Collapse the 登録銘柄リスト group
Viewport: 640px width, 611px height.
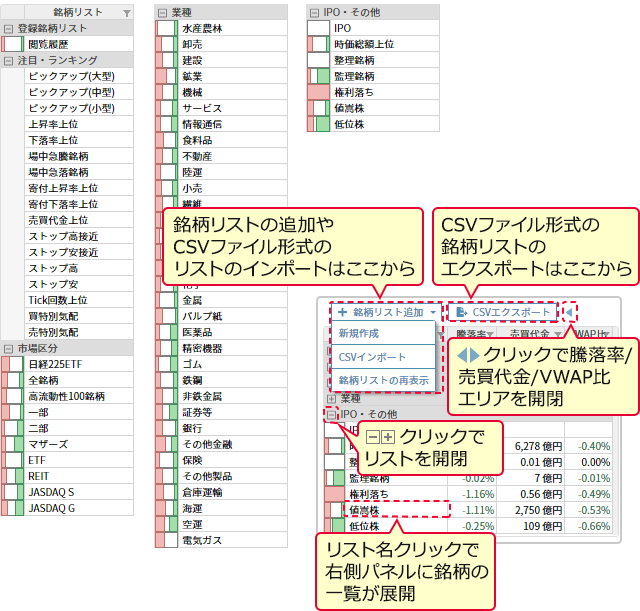[x=8, y=29]
